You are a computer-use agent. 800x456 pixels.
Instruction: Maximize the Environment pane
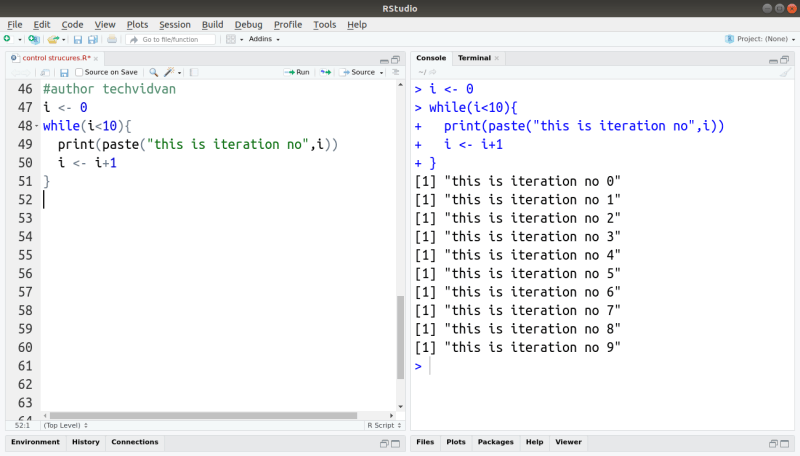(395, 444)
